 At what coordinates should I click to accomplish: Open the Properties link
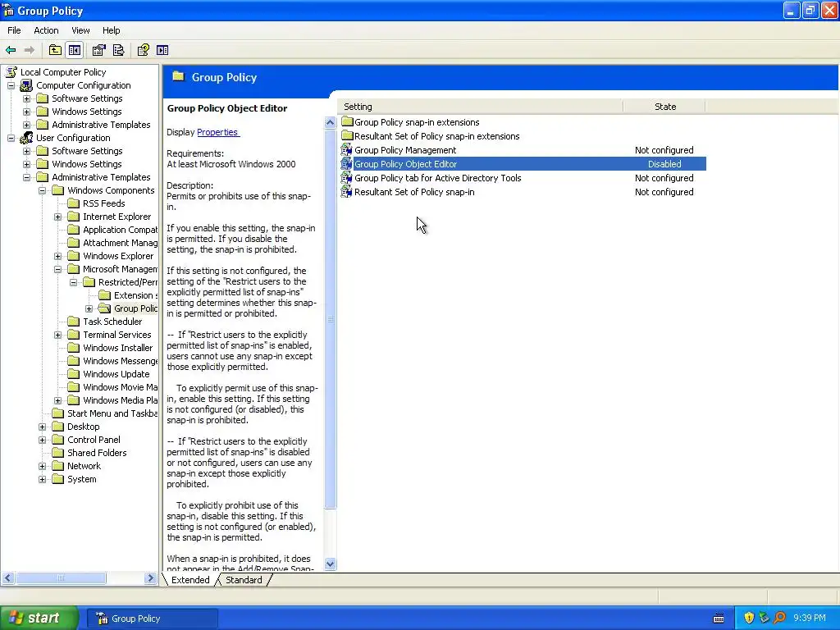(217, 132)
